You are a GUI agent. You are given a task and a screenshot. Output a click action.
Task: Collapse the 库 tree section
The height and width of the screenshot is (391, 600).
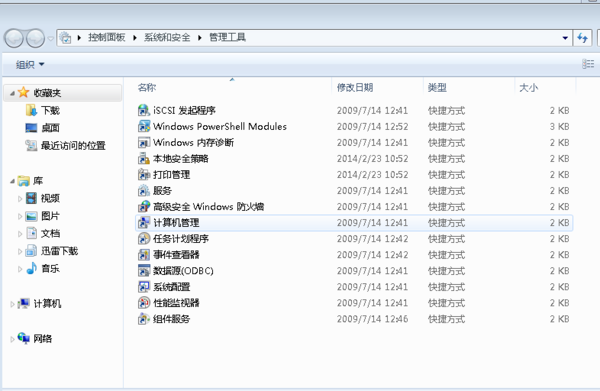(x=12, y=181)
